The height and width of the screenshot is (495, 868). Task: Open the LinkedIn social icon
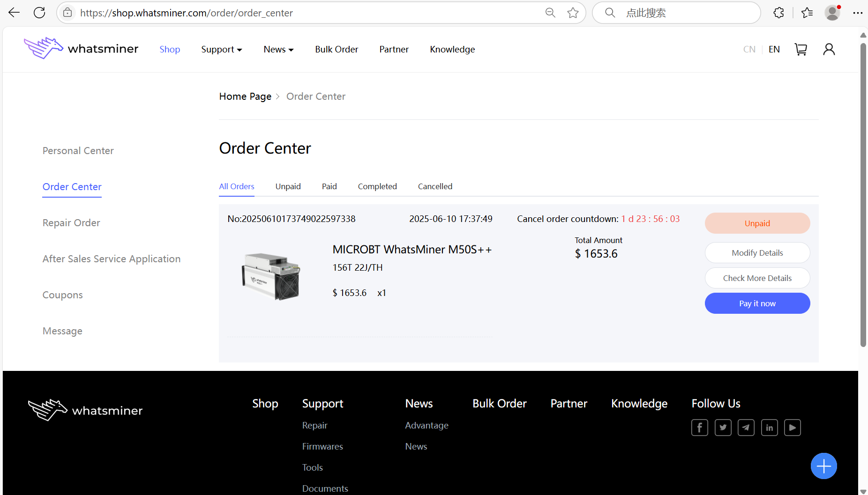pyautogui.click(x=770, y=428)
